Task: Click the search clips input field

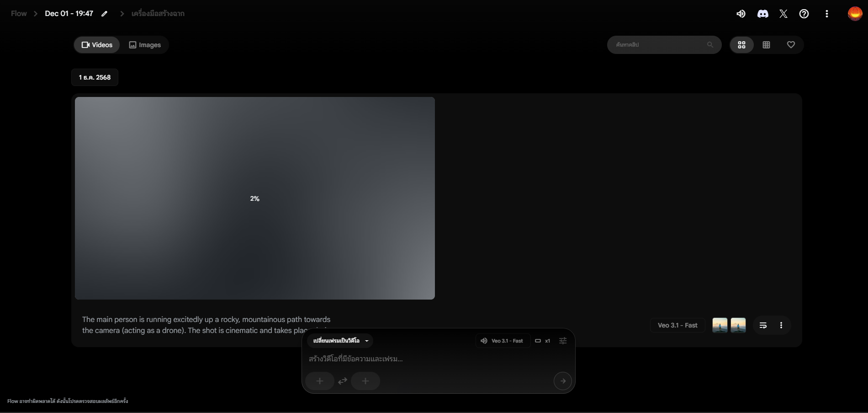Action: (x=658, y=45)
